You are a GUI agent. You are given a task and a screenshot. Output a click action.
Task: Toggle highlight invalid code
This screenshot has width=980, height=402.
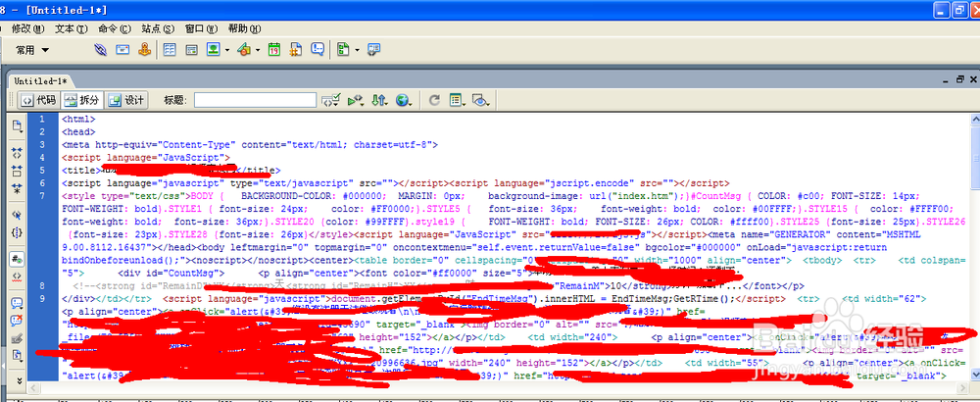click(17, 276)
